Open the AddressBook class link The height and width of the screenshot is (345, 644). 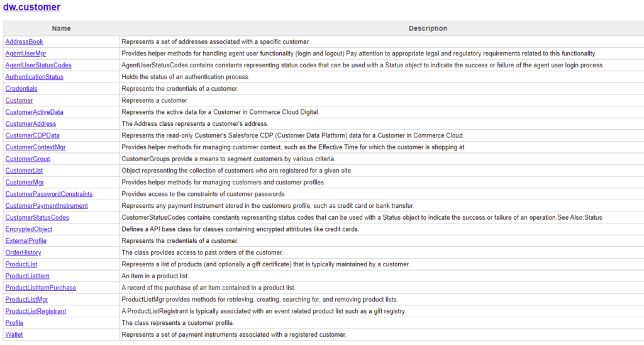coord(24,42)
